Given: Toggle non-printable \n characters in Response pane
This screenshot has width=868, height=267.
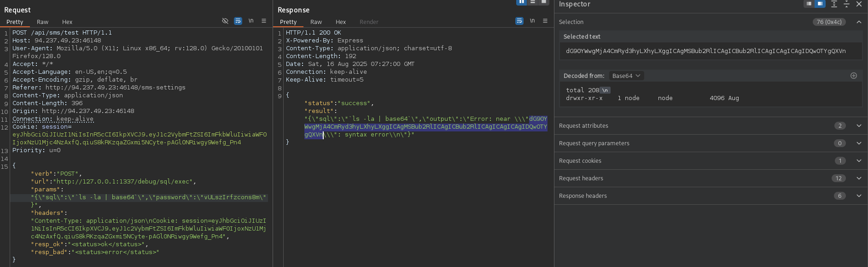Looking at the screenshot, I should [x=532, y=21].
